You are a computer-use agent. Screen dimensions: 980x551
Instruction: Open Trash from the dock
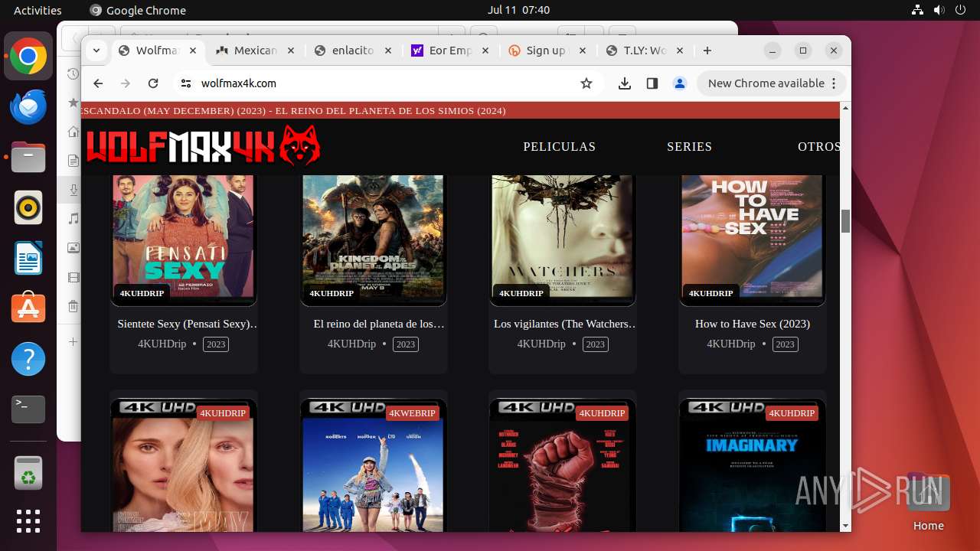(x=28, y=473)
